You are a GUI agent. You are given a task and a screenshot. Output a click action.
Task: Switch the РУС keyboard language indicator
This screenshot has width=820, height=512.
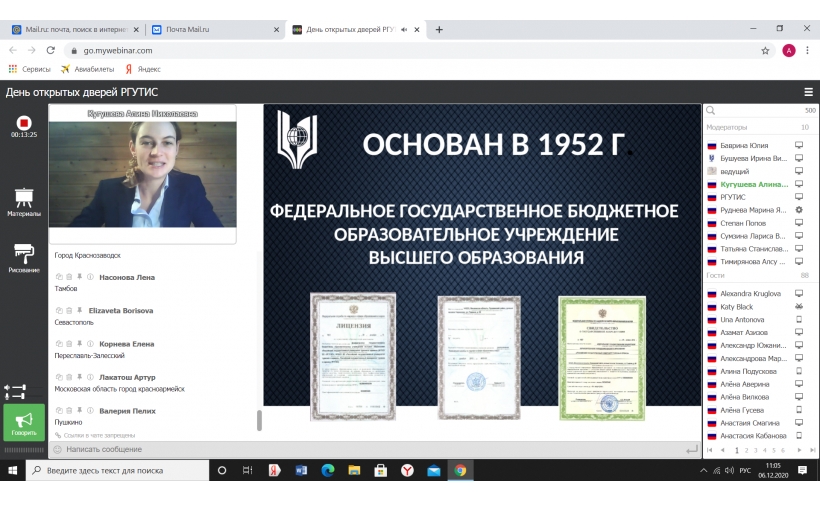[x=745, y=470]
